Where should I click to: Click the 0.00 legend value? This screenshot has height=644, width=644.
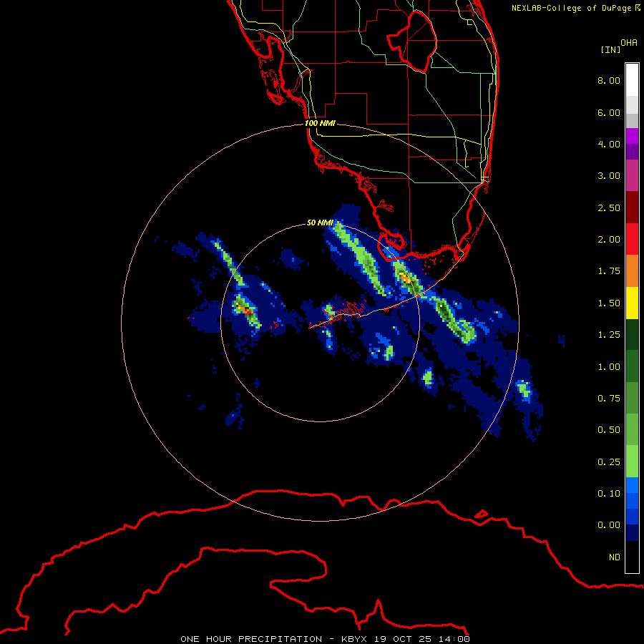(x=609, y=525)
